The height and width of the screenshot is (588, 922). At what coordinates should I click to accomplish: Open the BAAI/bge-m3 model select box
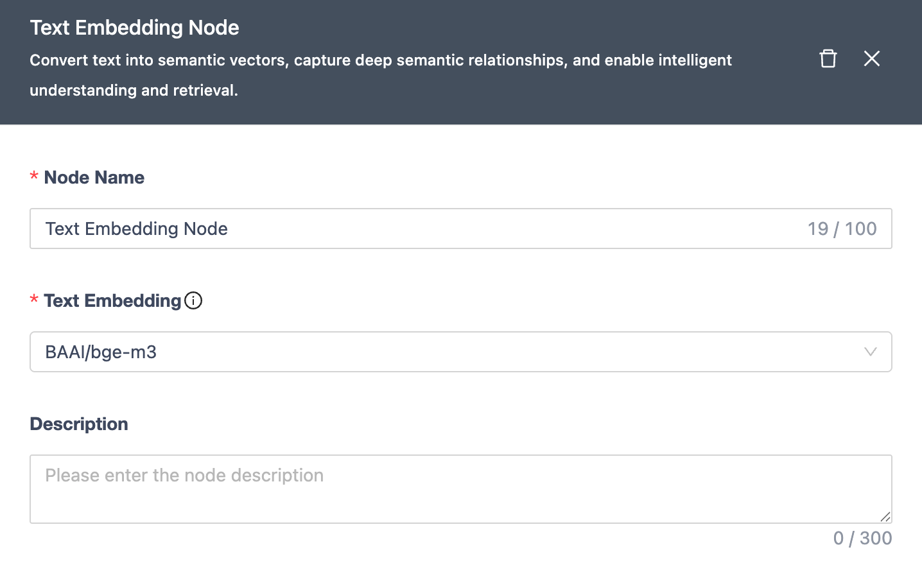pos(449,352)
